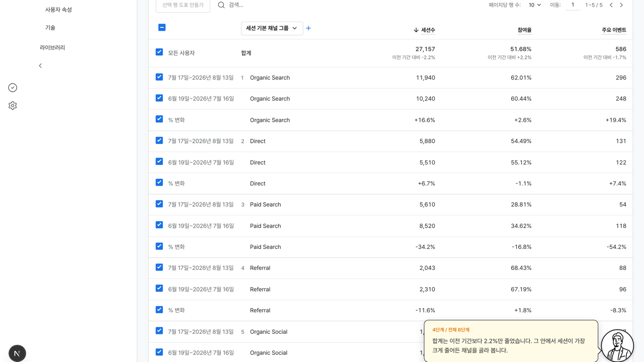Click Organic Search sessions value 10,240

click(426, 99)
